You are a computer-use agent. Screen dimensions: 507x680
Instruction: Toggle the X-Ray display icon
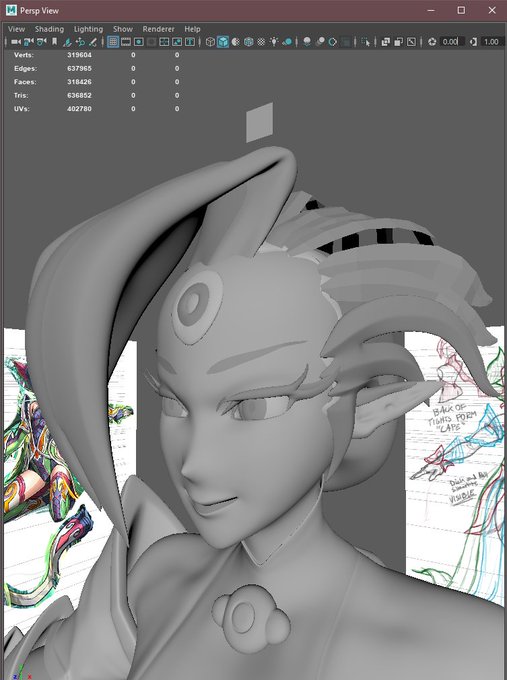coord(386,42)
